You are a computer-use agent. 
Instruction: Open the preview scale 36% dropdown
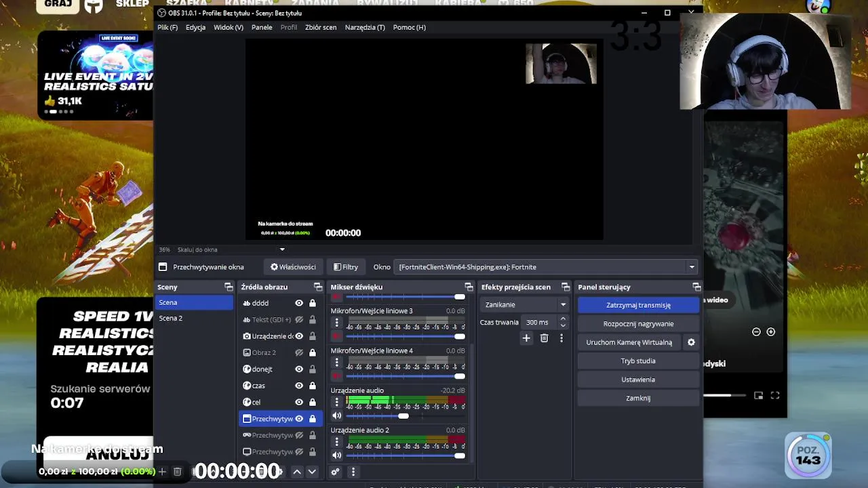pyautogui.click(x=282, y=249)
